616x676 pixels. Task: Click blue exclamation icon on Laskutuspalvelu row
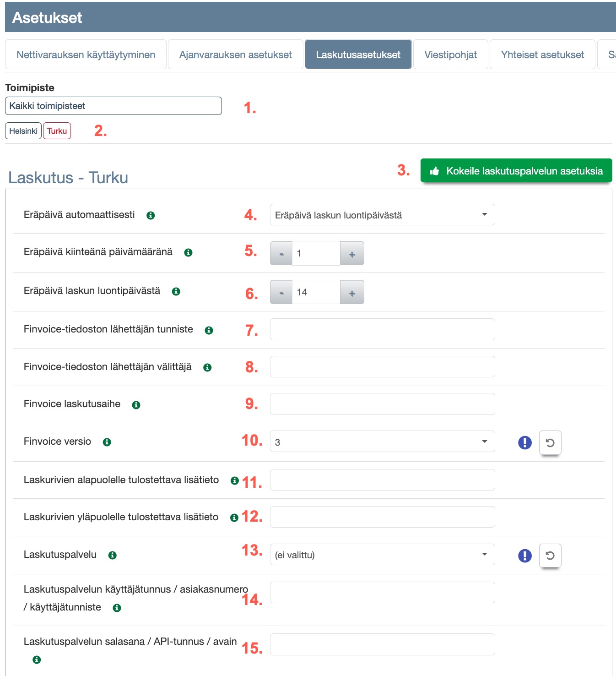(525, 556)
